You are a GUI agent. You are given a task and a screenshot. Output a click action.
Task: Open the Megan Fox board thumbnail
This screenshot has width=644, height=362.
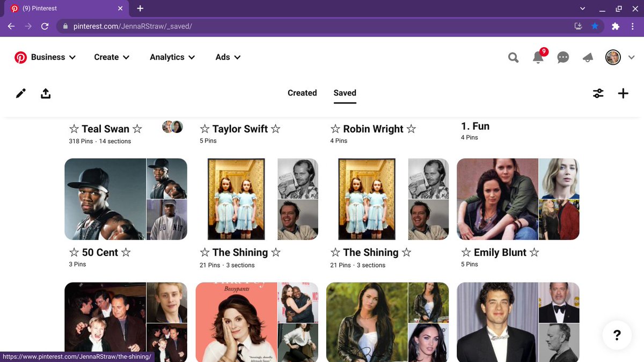point(387,322)
